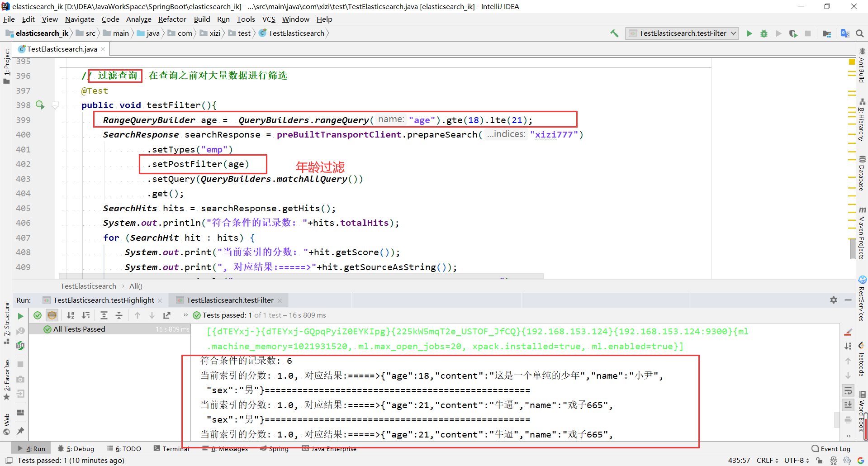Change file encoding UTF-8 in status bar

(797, 461)
